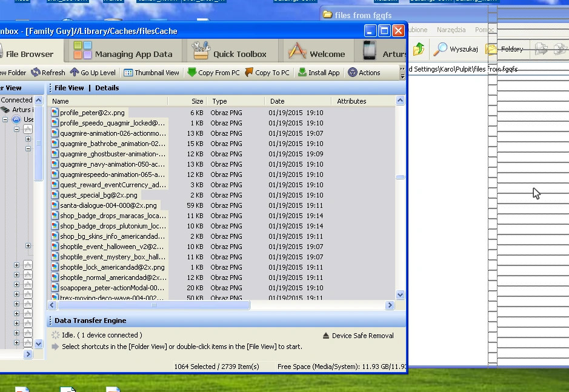This screenshot has height=392, width=569.
Task: Expand the toolbar overflow chevron
Action: point(402,73)
